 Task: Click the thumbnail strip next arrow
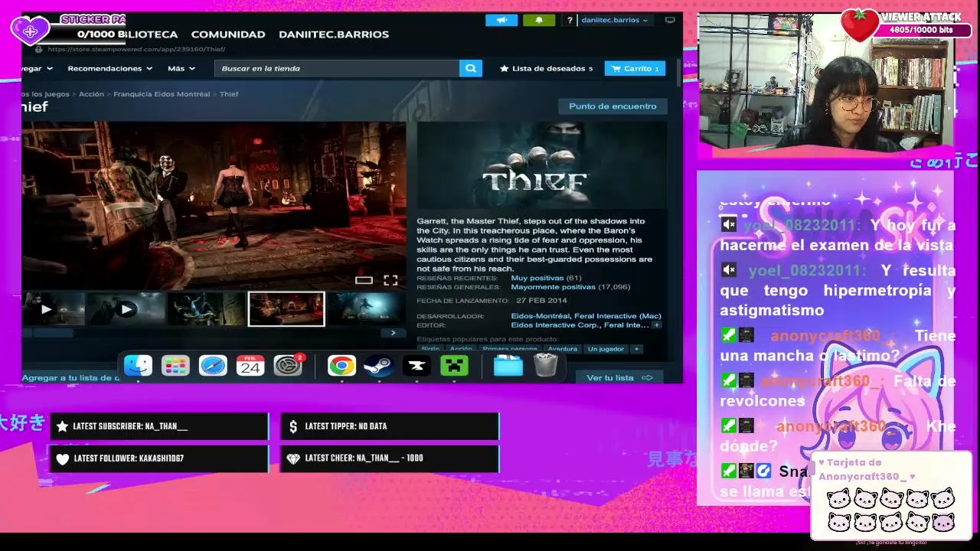tap(393, 333)
